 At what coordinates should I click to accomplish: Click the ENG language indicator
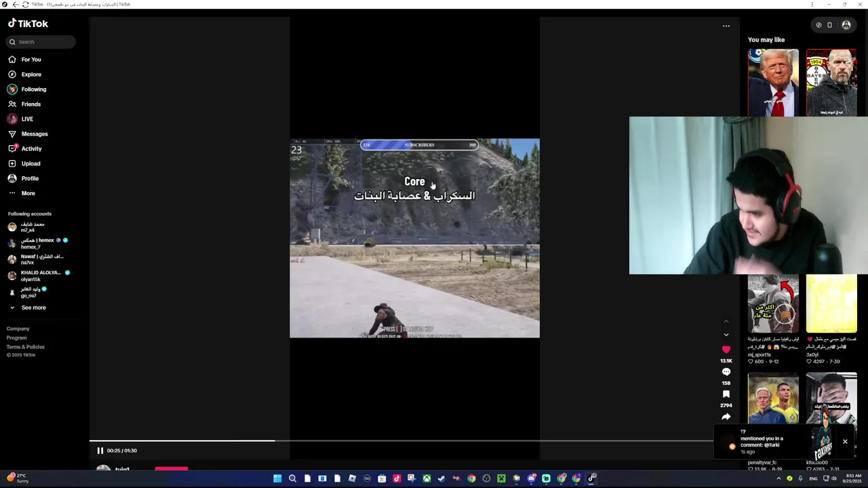tap(813, 479)
